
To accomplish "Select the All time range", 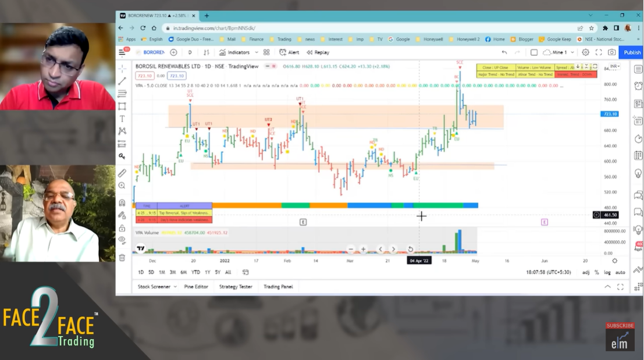I will pos(228,272).
